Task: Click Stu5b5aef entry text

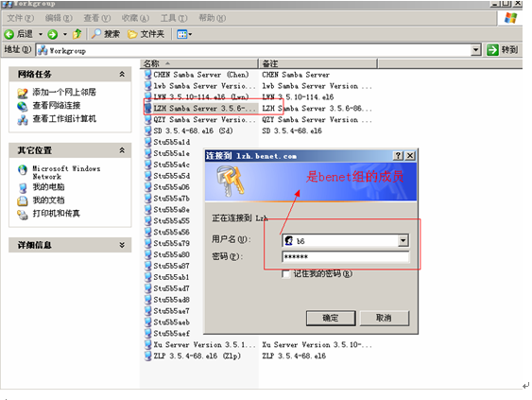Action: pos(172,333)
